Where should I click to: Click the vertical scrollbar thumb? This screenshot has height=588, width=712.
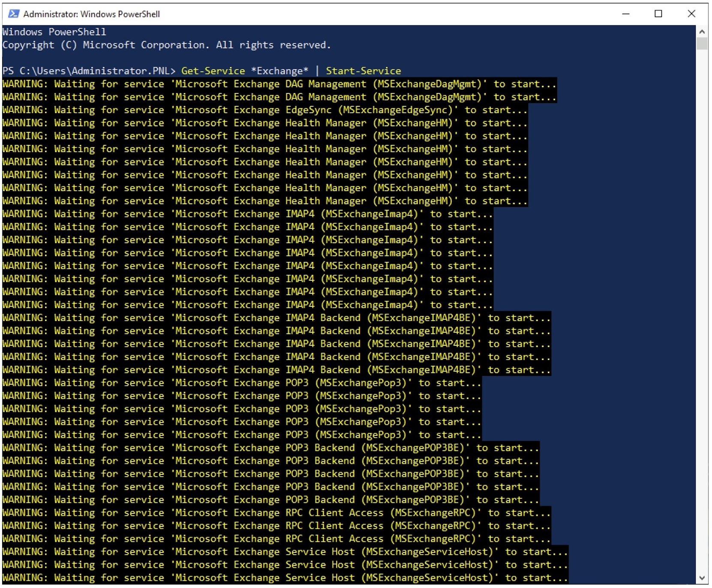(702, 44)
